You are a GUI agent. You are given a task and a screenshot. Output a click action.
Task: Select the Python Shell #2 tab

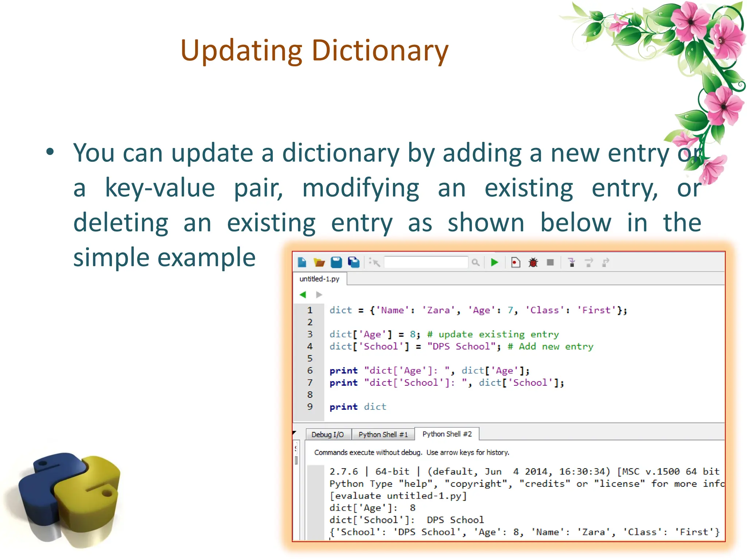[x=447, y=434]
